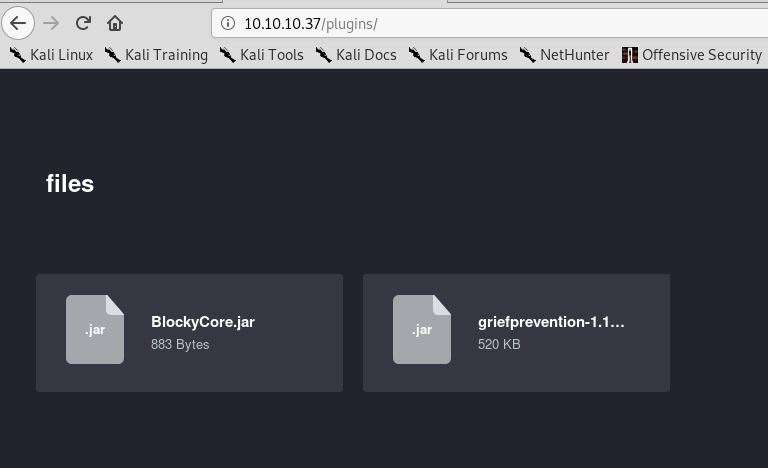The height and width of the screenshot is (468, 768).
Task: Click the BlockyCore.jar file icon
Action: coord(95,330)
